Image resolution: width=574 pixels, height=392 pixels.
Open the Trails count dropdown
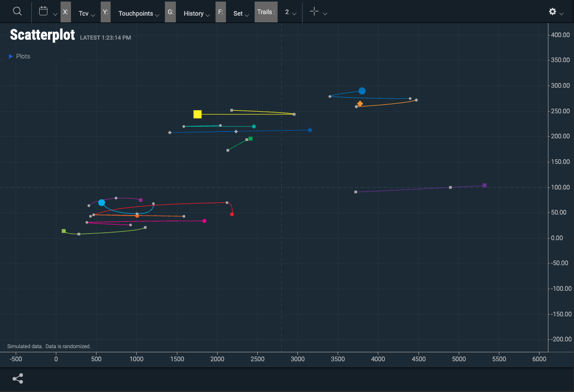pos(290,11)
